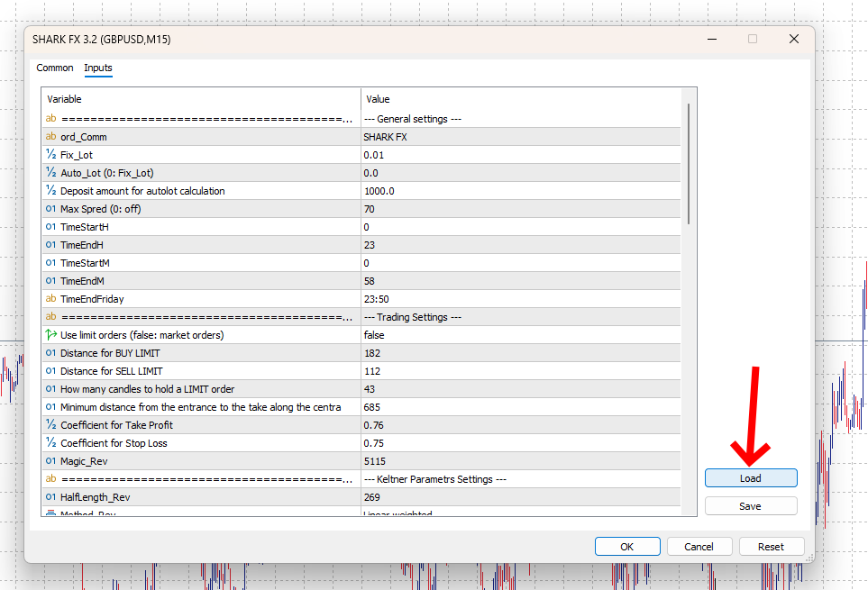Click the string icon beside ord_Comm
The height and width of the screenshot is (590, 868).
[51, 137]
